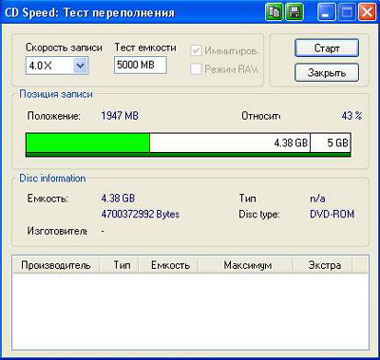Toggle the Режим RAW checkbox
Screen dimensions: 380x360
pos(196,69)
